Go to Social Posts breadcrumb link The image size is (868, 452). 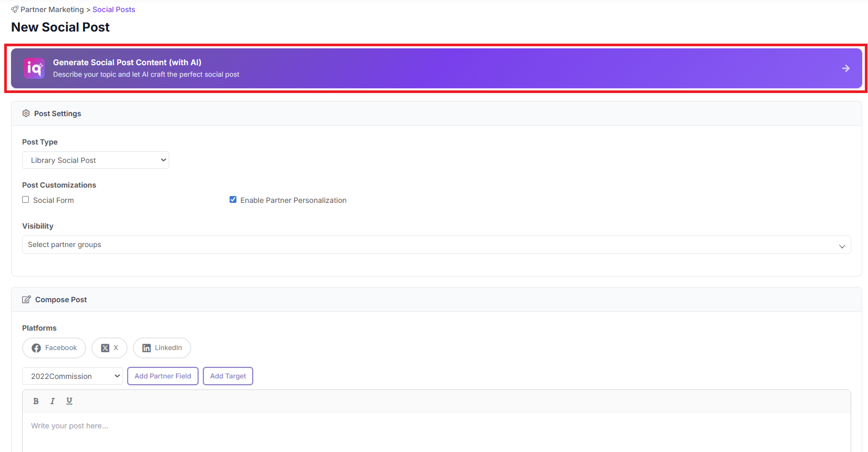point(113,9)
